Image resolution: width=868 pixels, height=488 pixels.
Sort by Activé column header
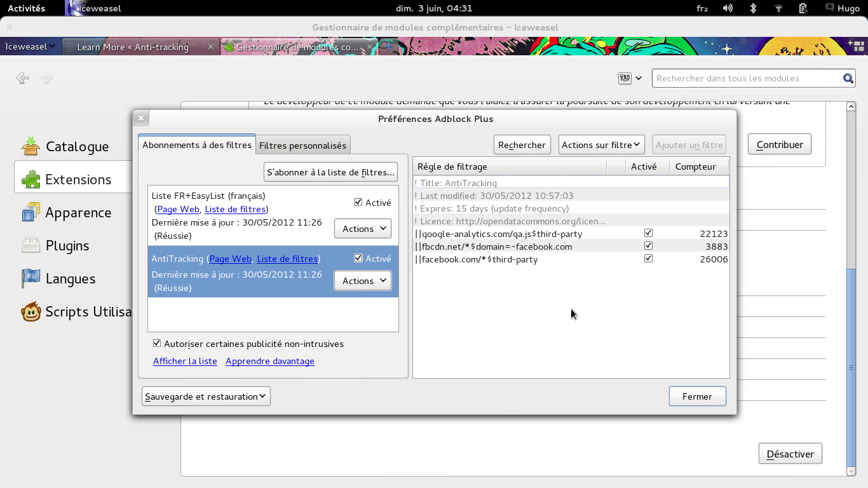[x=648, y=166]
